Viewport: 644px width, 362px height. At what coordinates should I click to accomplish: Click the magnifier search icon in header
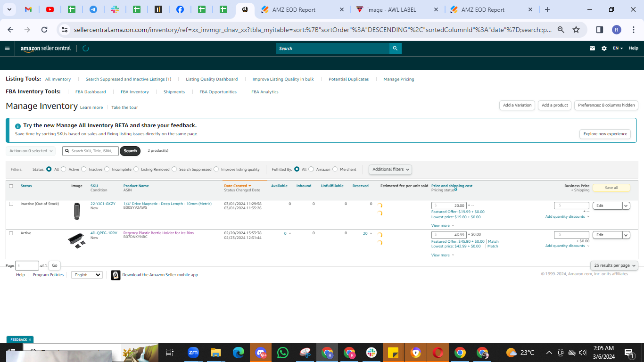coord(396,48)
